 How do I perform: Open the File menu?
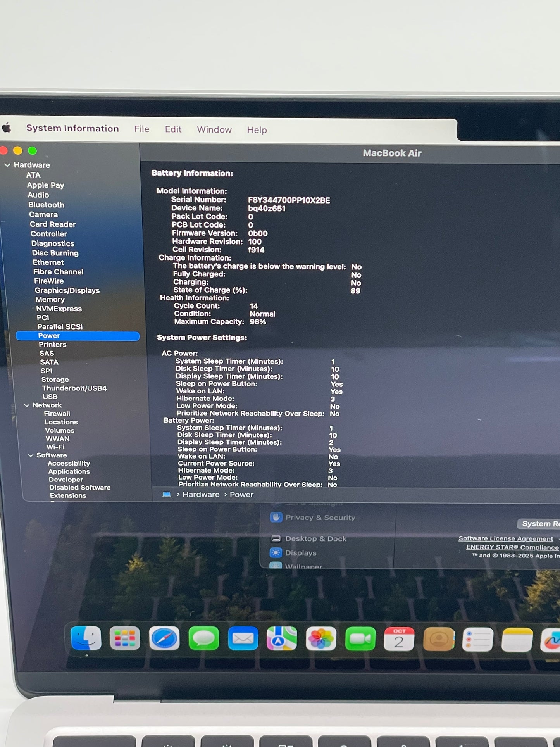pyautogui.click(x=142, y=129)
